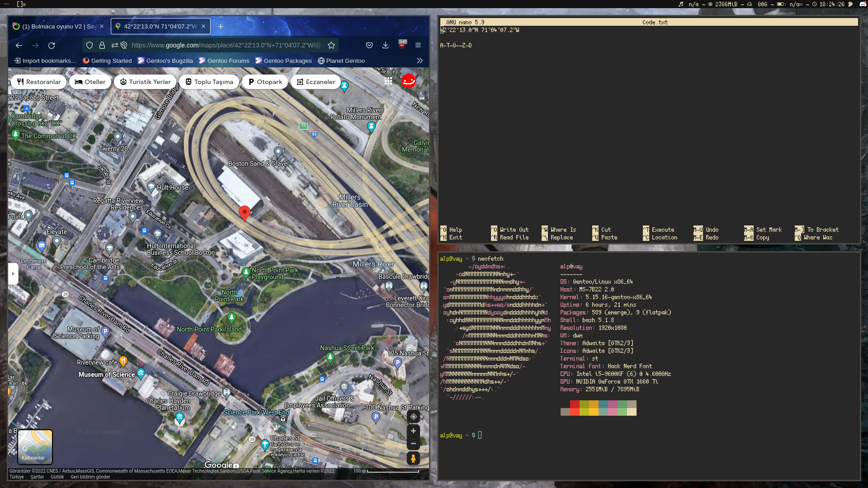Bookmark this page with star icon
The image size is (868, 488).
pyautogui.click(x=331, y=45)
